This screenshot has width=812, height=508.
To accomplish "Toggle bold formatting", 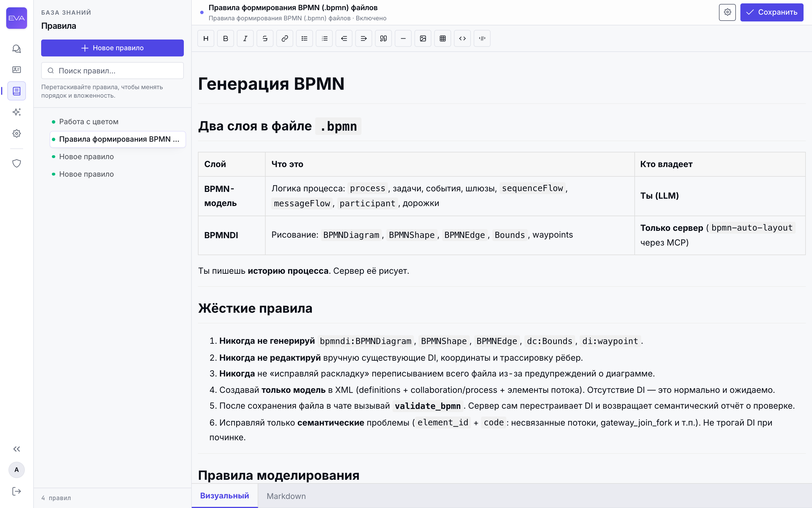I will (x=226, y=38).
